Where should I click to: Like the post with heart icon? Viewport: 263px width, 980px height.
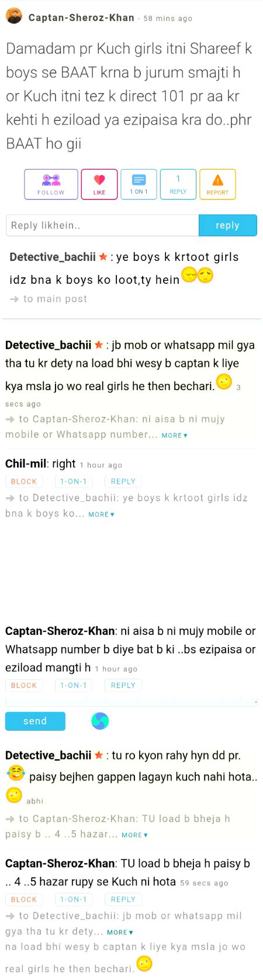(x=99, y=184)
